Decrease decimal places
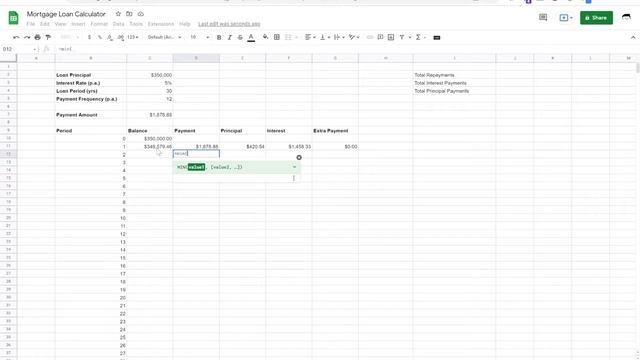Viewport: 640px width, 360px height. 110,37
